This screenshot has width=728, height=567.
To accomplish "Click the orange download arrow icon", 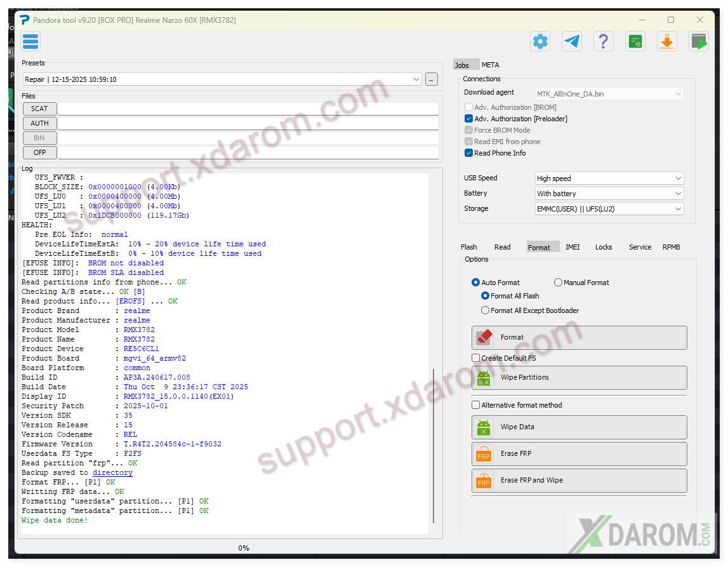I will click(x=666, y=42).
